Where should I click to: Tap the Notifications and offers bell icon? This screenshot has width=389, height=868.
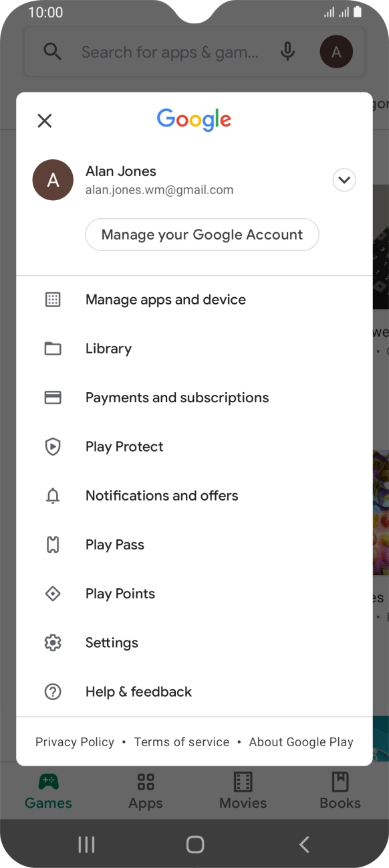click(x=53, y=496)
